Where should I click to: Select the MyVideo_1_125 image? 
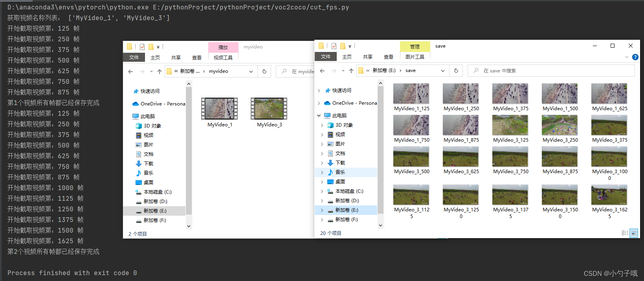pos(411,97)
